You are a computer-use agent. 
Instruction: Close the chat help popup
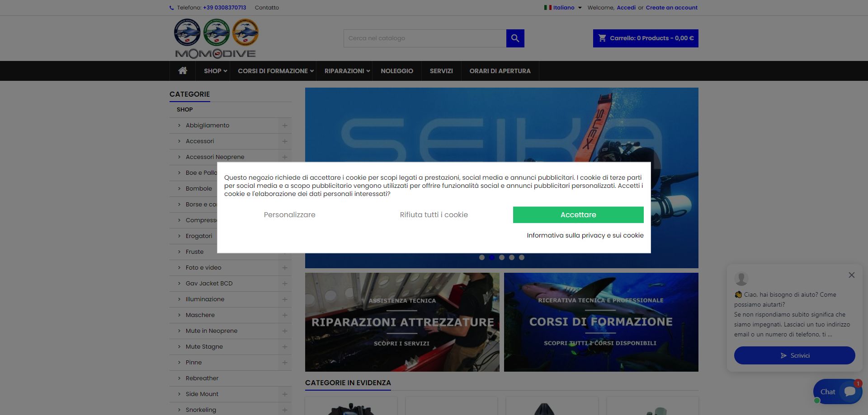click(x=852, y=275)
